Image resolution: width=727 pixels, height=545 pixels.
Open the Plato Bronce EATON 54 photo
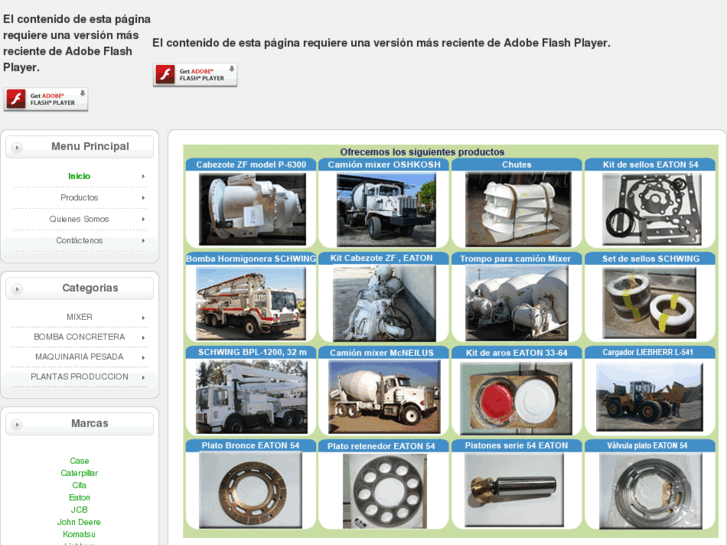click(250, 490)
